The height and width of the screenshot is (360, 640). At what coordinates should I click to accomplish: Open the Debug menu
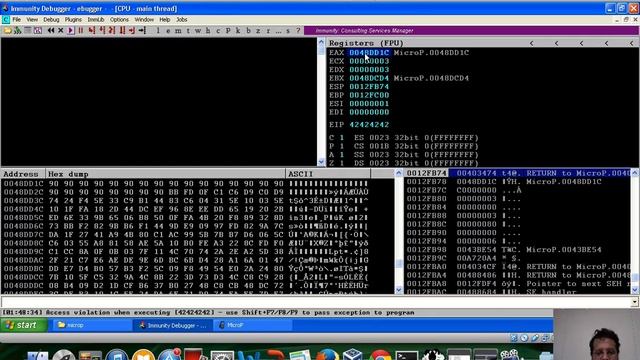pyautogui.click(x=51, y=20)
